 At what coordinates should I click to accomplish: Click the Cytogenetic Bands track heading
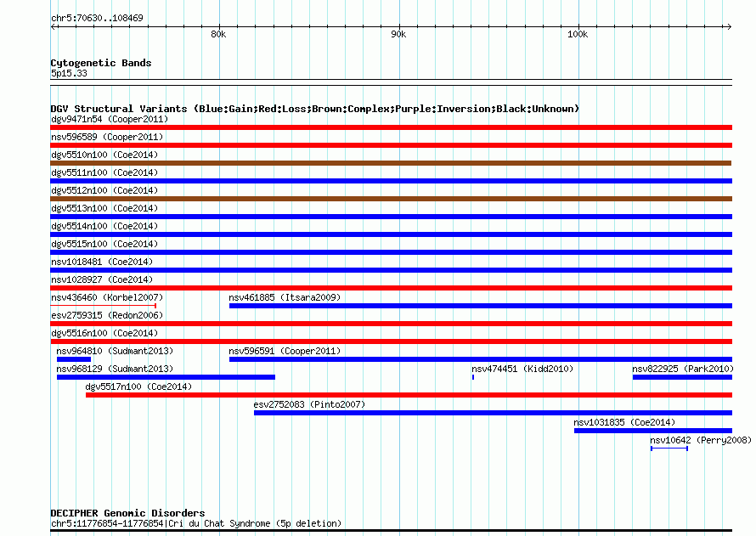click(x=101, y=63)
